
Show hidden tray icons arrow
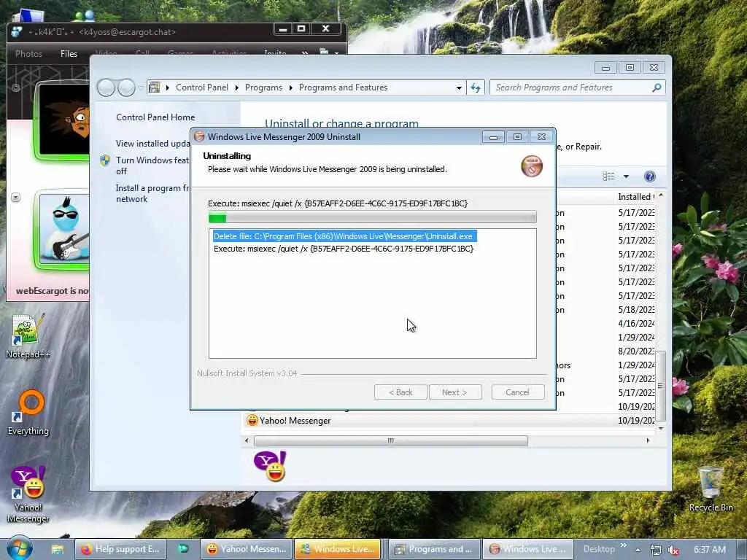638,550
